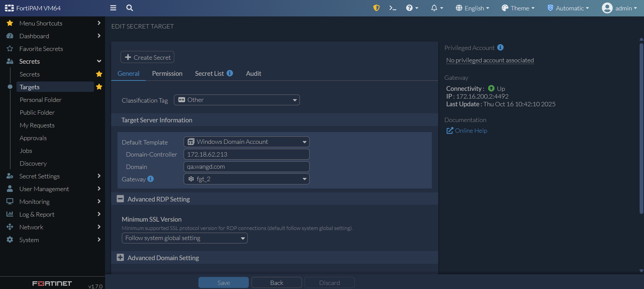The width and height of the screenshot is (644, 289).
Task: Click the Domain-Controller input field
Action: pos(246,154)
